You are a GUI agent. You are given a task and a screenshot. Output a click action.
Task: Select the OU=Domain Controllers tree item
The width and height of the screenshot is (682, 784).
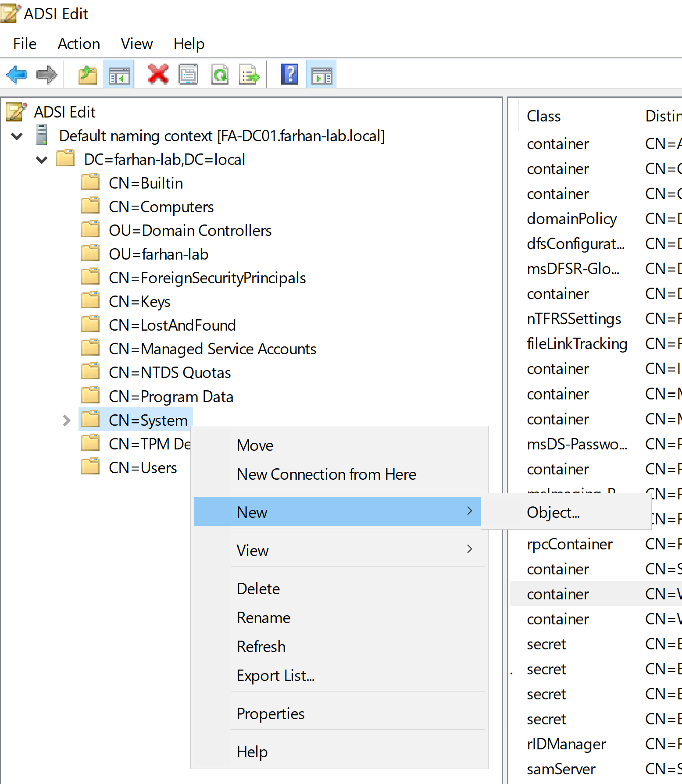pyautogui.click(x=190, y=231)
